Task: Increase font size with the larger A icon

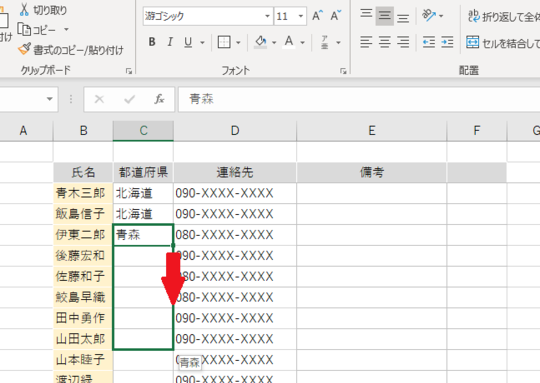Action: [x=317, y=15]
